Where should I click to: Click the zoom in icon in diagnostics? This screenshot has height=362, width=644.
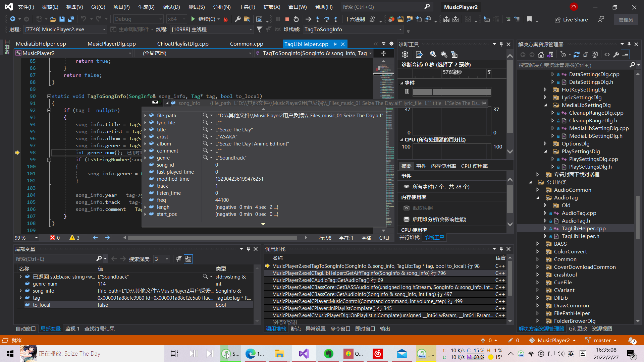tap(433, 54)
